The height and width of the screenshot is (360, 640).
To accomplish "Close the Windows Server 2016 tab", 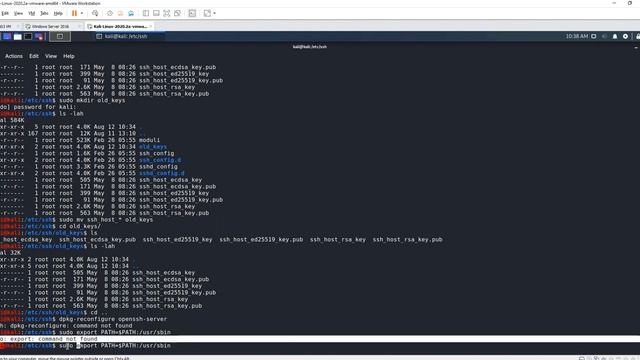I will pos(79,26).
